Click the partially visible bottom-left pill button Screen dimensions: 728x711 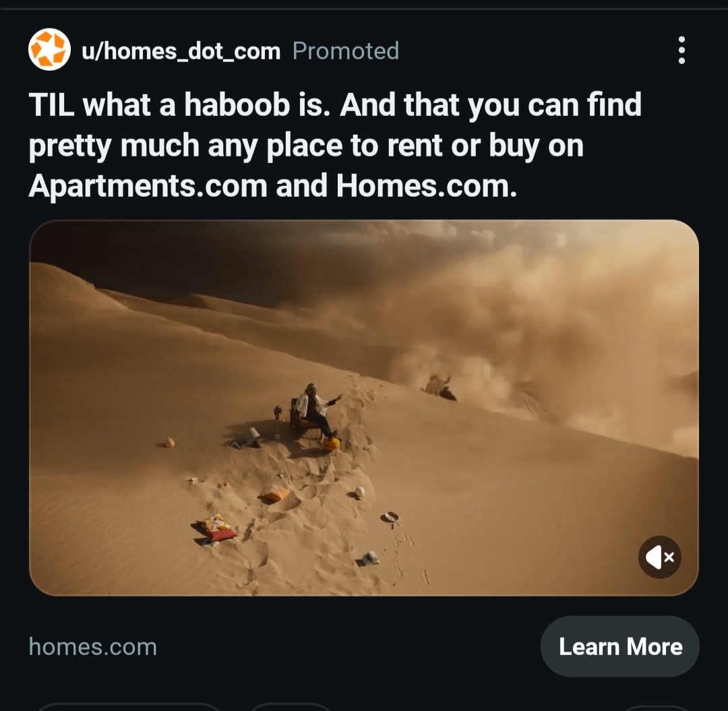coord(127,707)
